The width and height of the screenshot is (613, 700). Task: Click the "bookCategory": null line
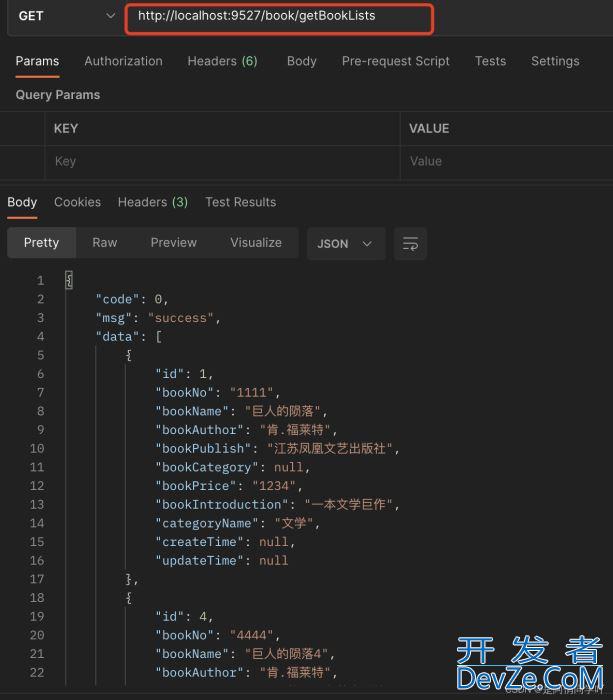(x=232, y=467)
